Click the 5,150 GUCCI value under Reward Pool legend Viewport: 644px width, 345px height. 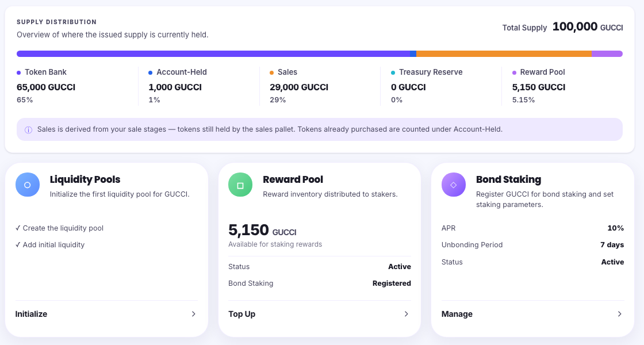tap(538, 87)
